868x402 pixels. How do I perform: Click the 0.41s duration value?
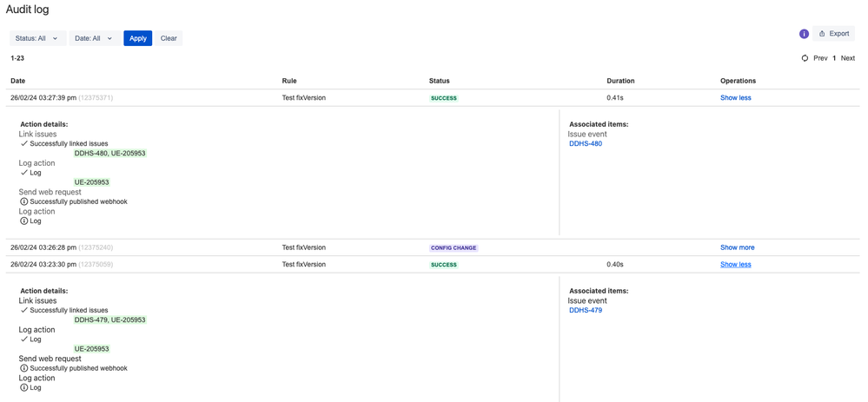[x=615, y=98]
